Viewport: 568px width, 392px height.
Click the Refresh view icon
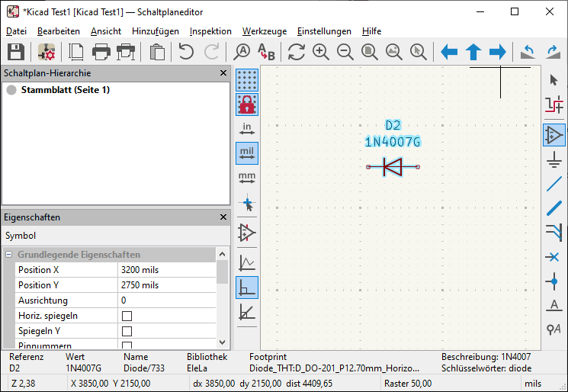tap(297, 52)
